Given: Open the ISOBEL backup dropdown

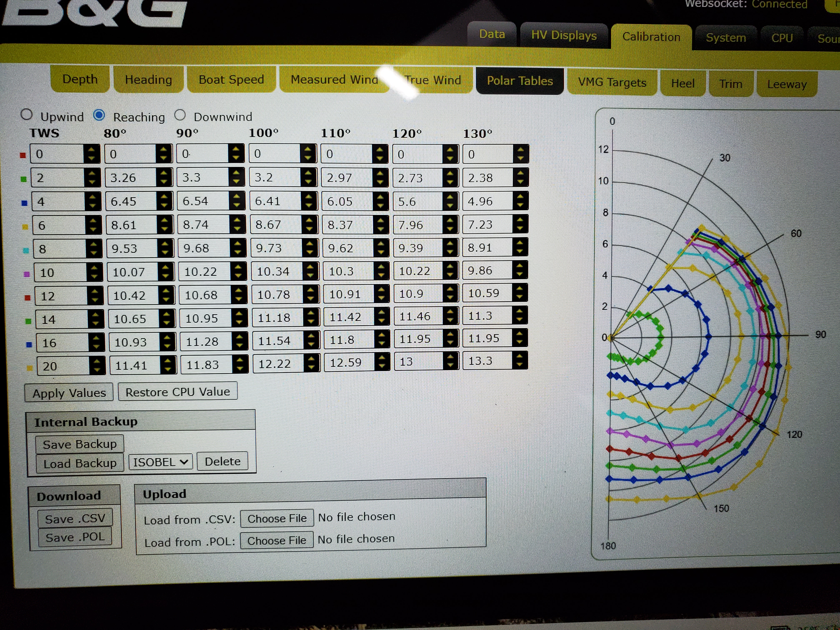Looking at the screenshot, I should coord(160,462).
